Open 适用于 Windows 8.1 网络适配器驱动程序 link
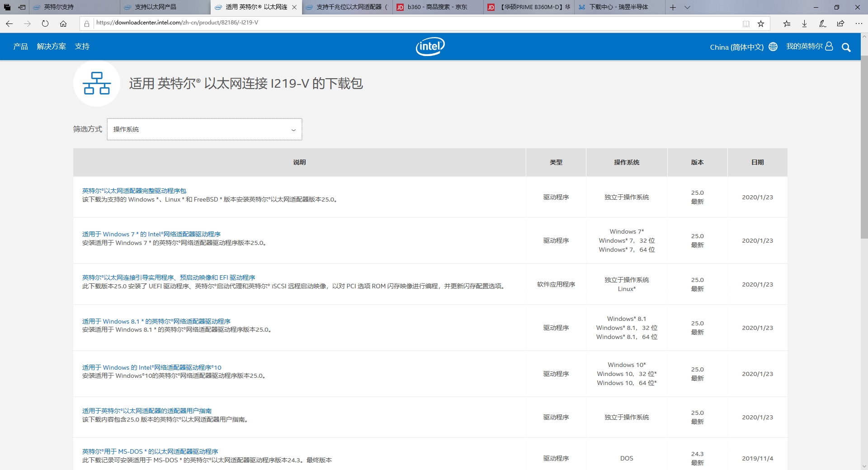 click(156, 321)
